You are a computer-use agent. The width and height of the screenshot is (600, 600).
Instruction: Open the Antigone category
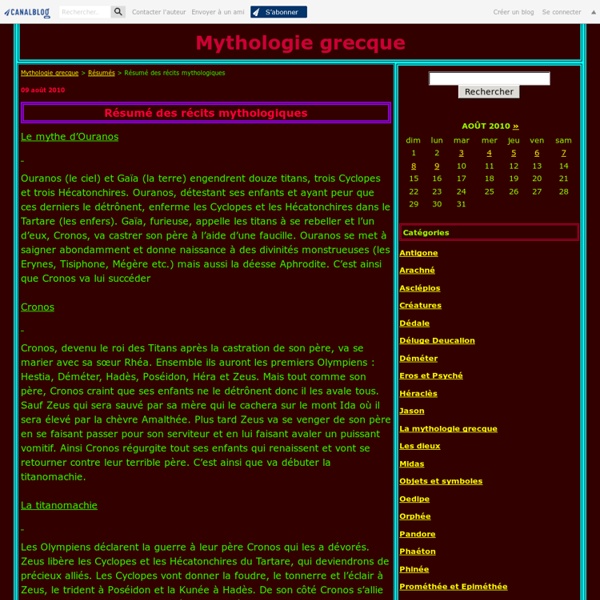[x=419, y=253]
